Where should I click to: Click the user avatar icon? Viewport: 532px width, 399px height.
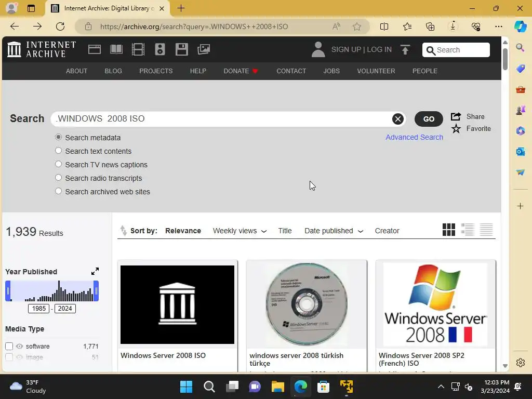pos(318,49)
